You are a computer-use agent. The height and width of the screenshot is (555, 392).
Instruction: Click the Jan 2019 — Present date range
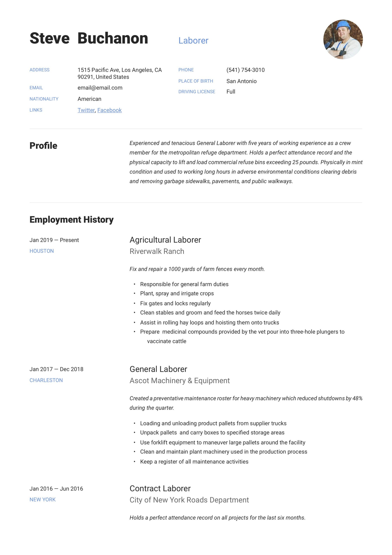(54, 240)
